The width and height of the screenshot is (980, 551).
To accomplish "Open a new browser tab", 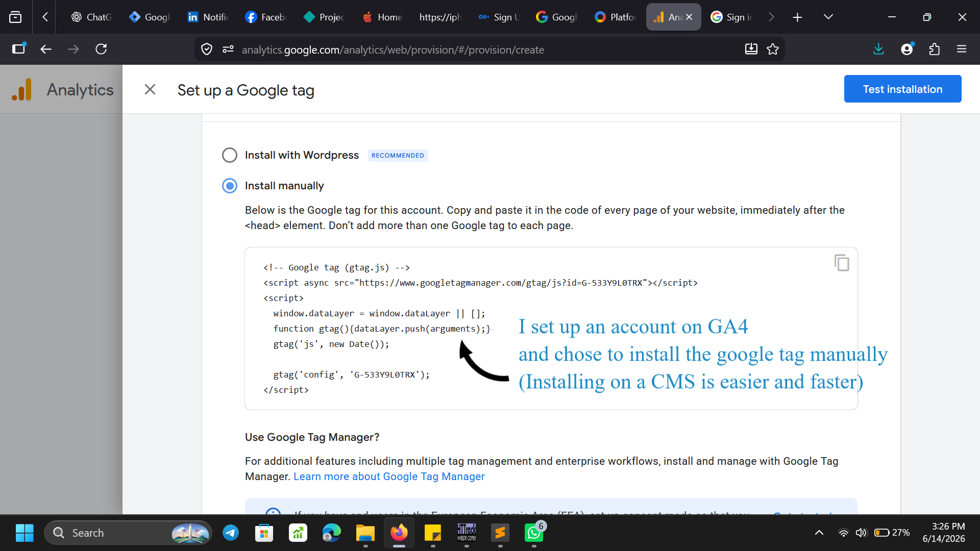I will coord(797,17).
